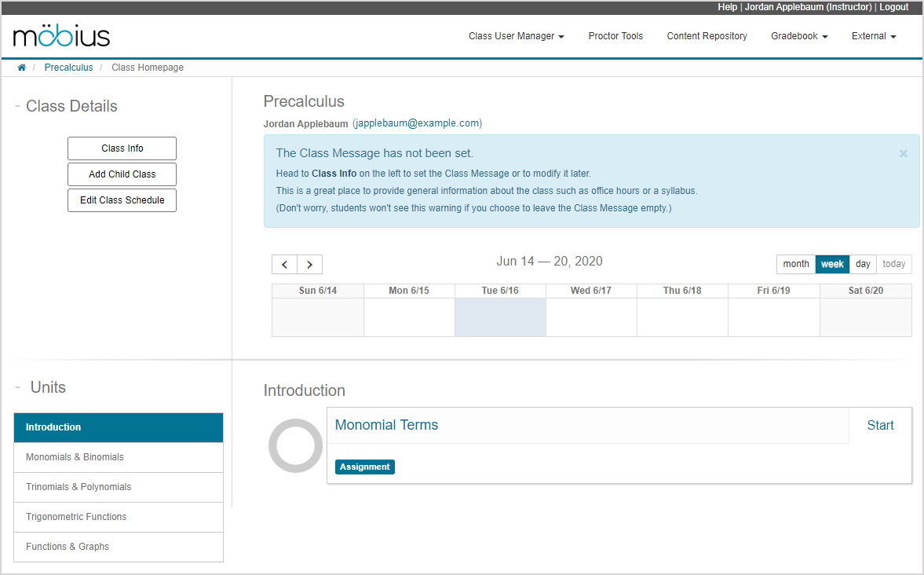Screen dimensions: 924x575
Task: Switch calendar to month view
Action: pyautogui.click(x=795, y=264)
